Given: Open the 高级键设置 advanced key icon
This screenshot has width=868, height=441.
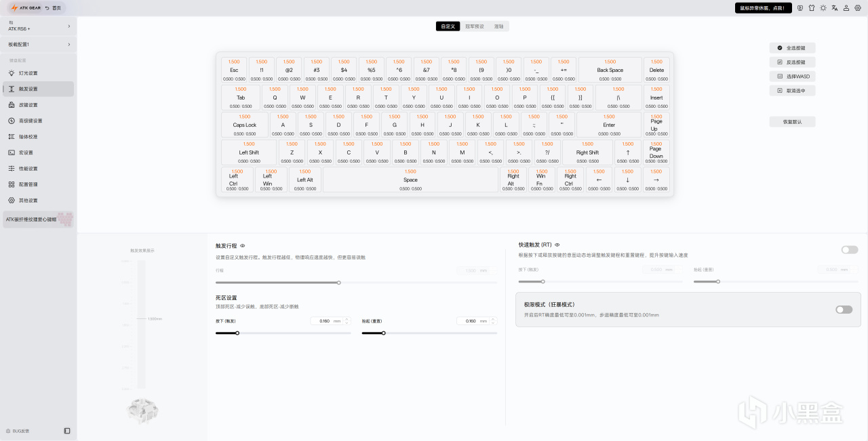Looking at the screenshot, I should pos(12,121).
